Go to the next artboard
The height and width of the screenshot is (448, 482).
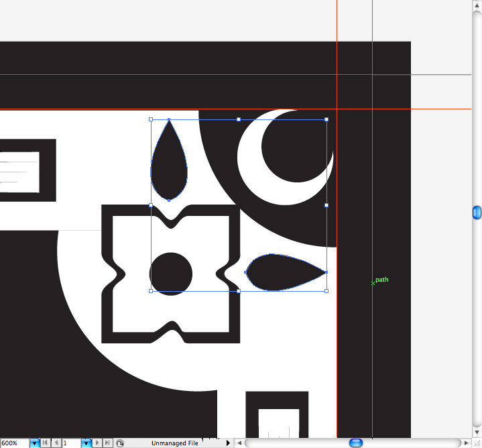97,443
